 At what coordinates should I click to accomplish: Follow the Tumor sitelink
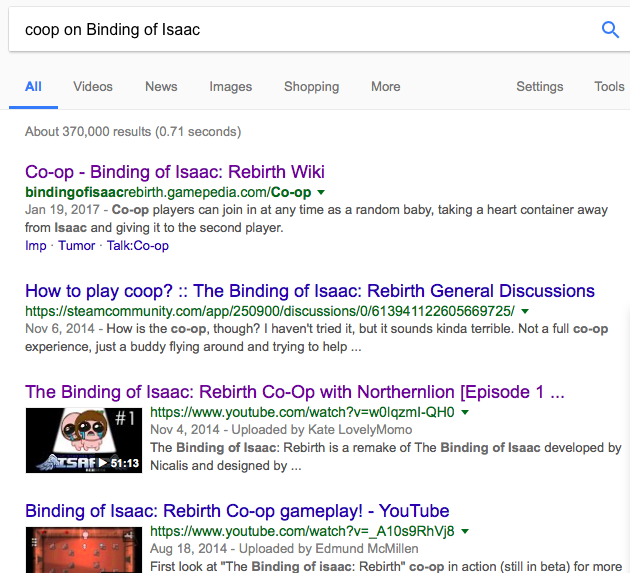[x=77, y=246]
